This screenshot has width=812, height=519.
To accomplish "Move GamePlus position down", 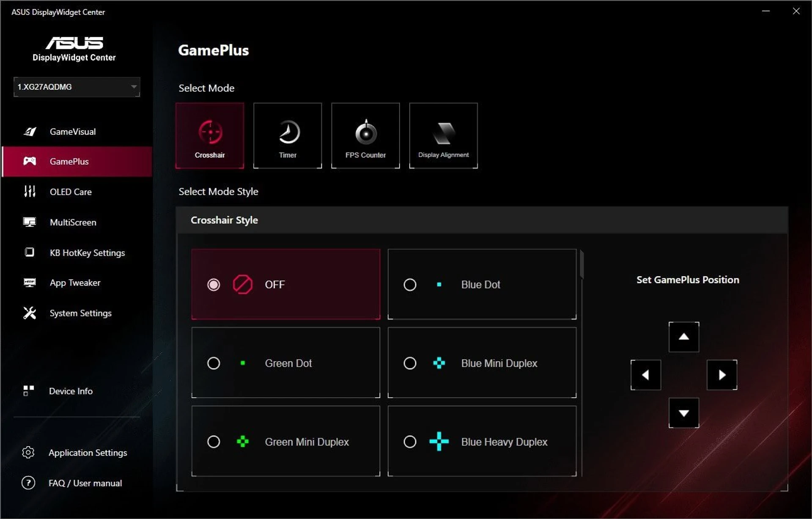I will (684, 413).
